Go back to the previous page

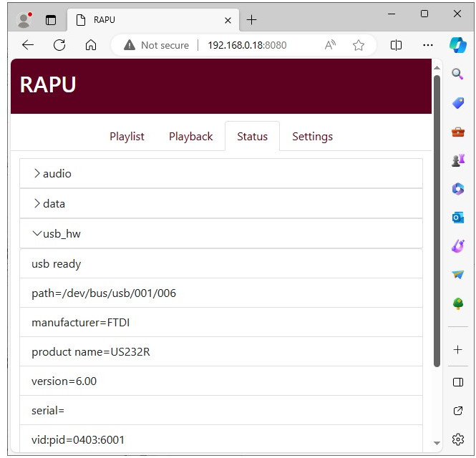(28, 45)
